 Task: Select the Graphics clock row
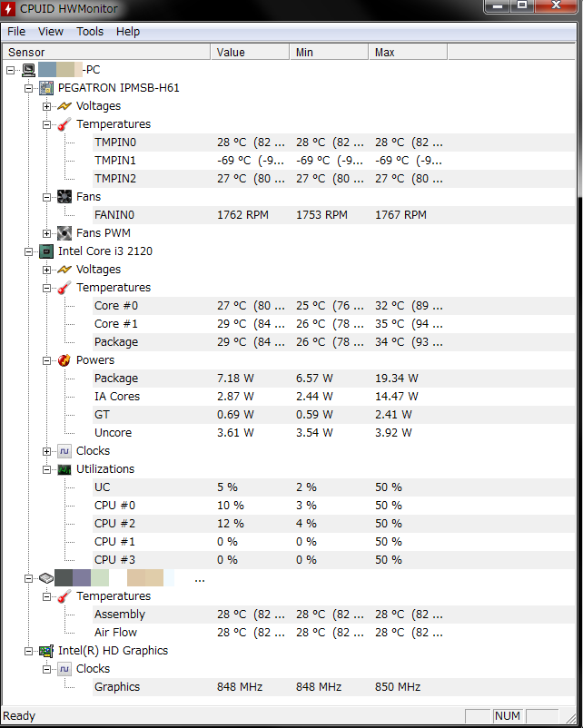point(117,687)
